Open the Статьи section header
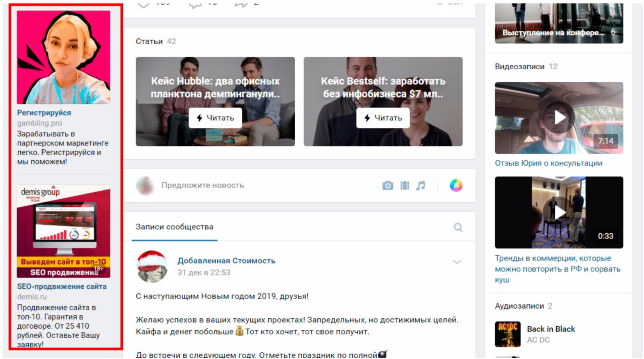 (149, 41)
